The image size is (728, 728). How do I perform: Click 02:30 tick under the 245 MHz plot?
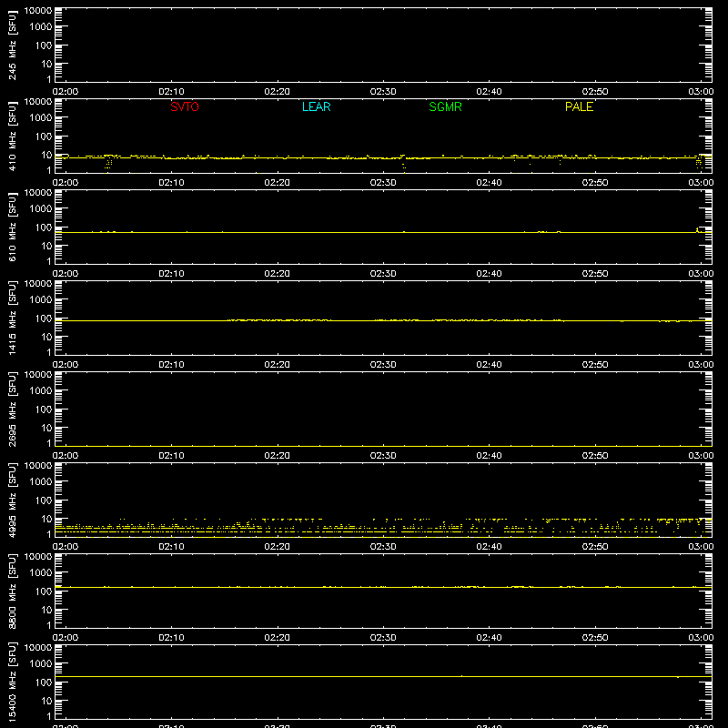(383, 92)
